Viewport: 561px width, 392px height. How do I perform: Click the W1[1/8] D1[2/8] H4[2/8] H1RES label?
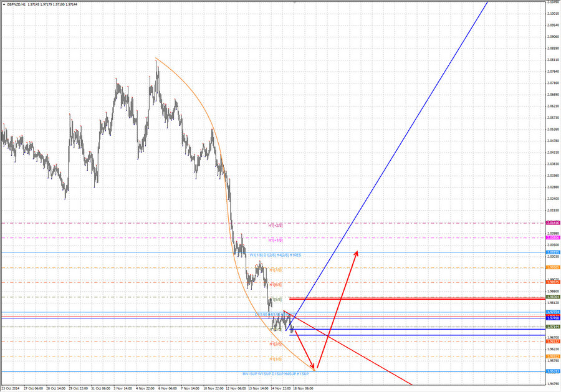tap(276, 255)
